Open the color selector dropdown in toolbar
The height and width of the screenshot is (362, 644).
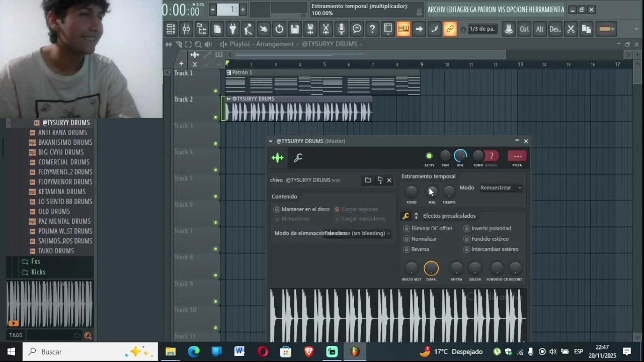pos(607,29)
